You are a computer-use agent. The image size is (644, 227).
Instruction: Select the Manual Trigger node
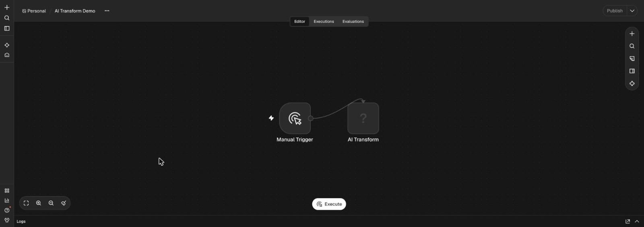pyautogui.click(x=295, y=118)
